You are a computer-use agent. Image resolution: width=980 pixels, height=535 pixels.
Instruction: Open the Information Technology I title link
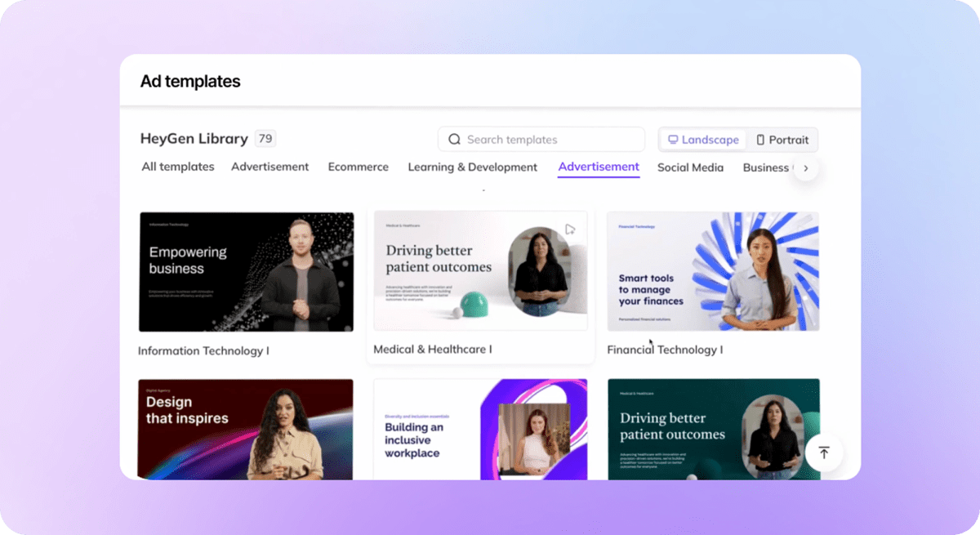coord(203,350)
